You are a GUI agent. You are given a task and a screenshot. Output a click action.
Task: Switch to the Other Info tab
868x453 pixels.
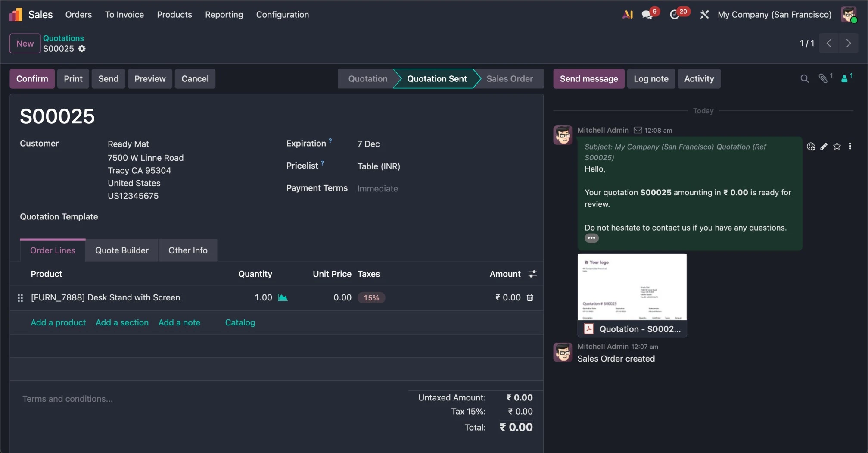(188, 250)
